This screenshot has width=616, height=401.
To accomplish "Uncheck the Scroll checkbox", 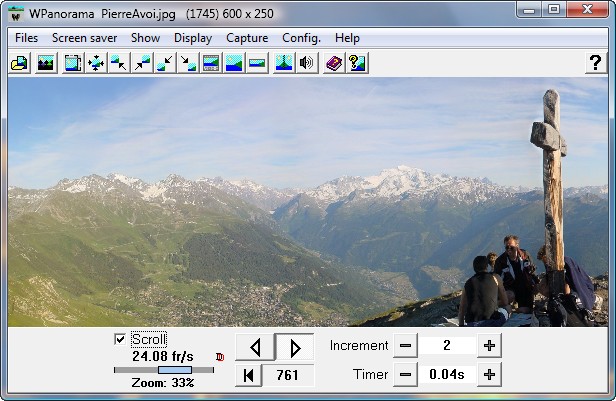I will [120, 339].
